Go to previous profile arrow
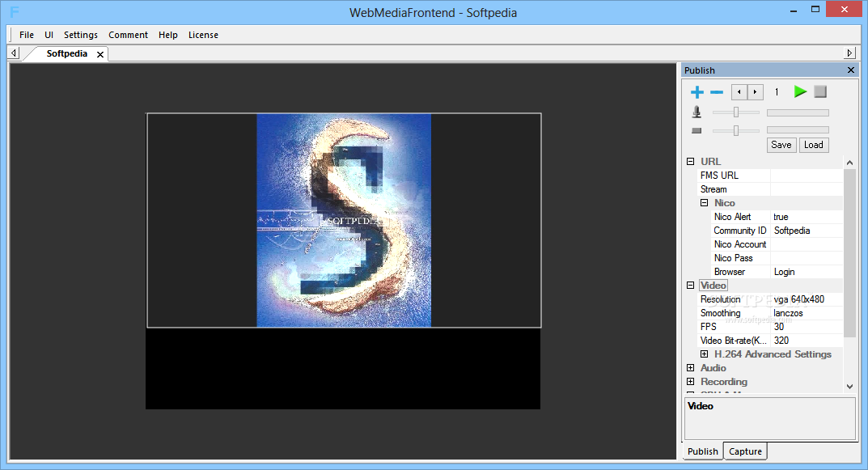 click(x=739, y=92)
